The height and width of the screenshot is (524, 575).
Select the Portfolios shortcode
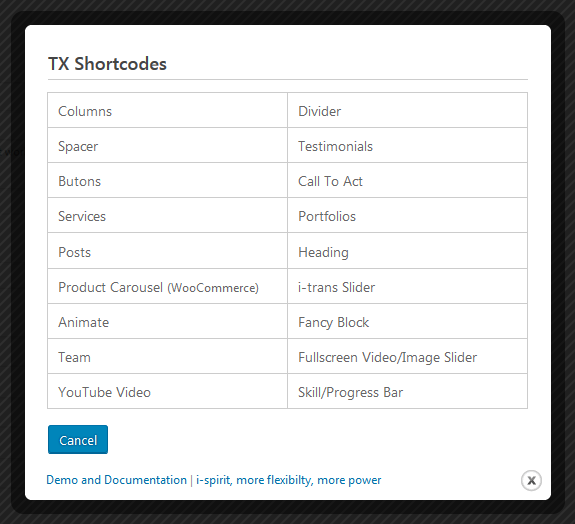(407, 215)
